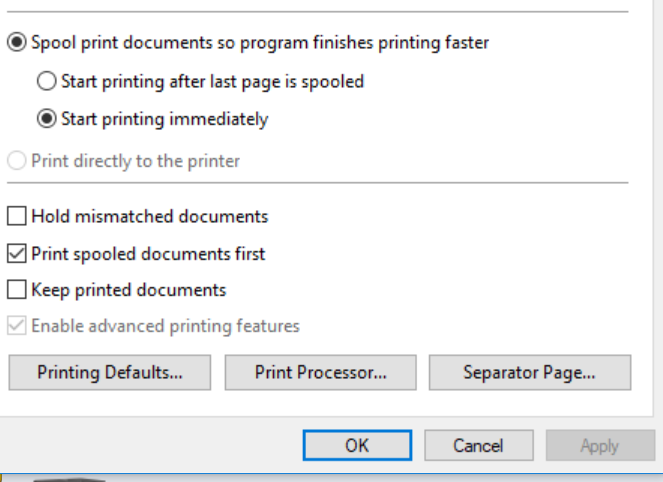The width and height of the screenshot is (663, 482).
Task: Select Print directly to the printer radio
Action: tap(17, 160)
